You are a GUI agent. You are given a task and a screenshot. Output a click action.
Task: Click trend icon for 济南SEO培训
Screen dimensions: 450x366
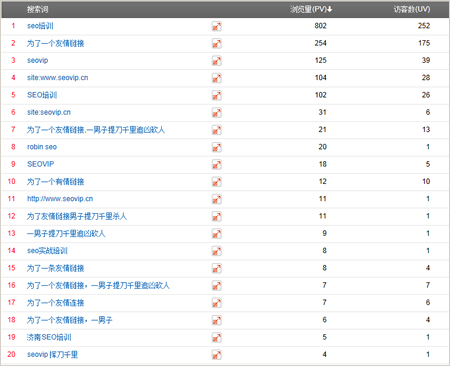[x=217, y=338]
